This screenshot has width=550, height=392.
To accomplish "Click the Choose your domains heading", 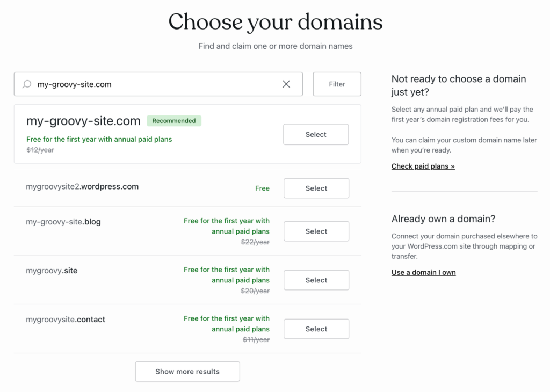I will tap(275, 23).
